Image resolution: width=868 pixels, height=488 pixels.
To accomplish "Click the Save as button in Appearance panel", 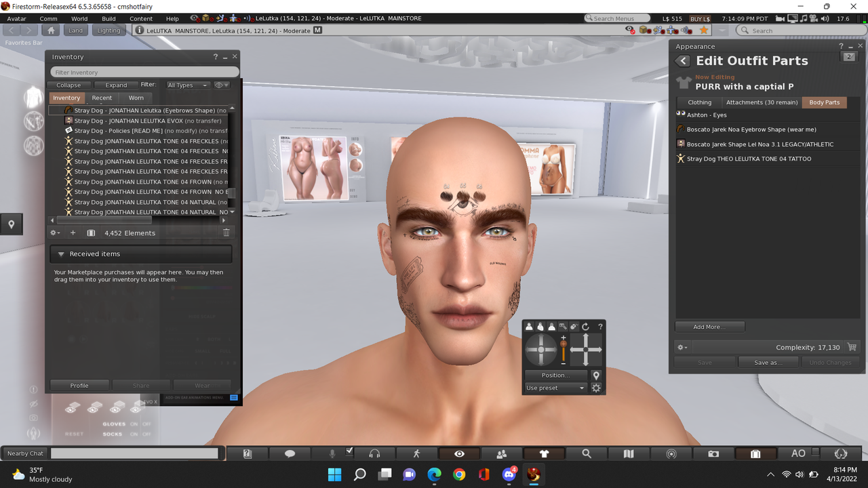I will (x=768, y=362).
